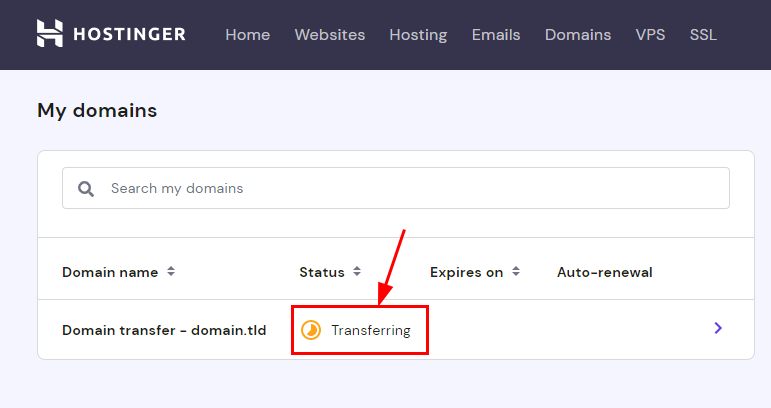Click the Hostinger logo icon

(x=50, y=34)
